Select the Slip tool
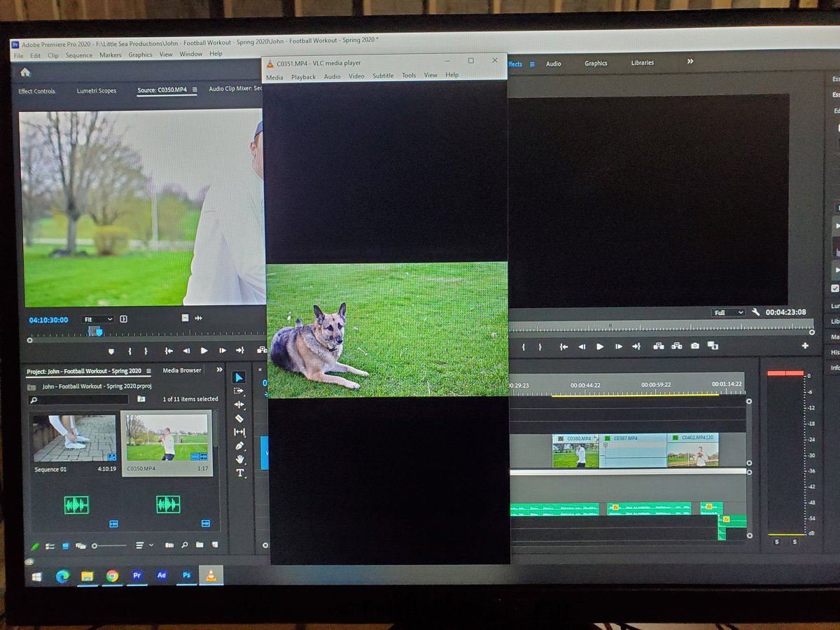 tap(239, 432)
